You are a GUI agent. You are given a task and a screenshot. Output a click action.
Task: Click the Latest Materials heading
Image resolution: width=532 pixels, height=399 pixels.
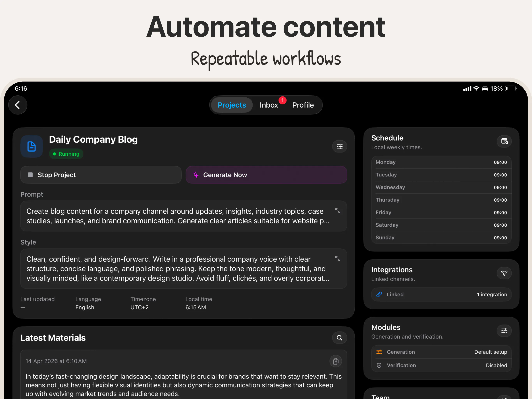(x=53, y=338)
